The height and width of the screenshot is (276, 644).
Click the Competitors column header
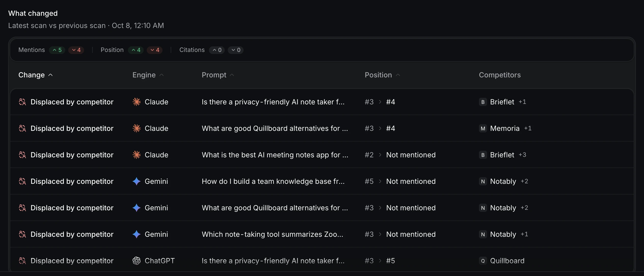(x=500, y=75)
